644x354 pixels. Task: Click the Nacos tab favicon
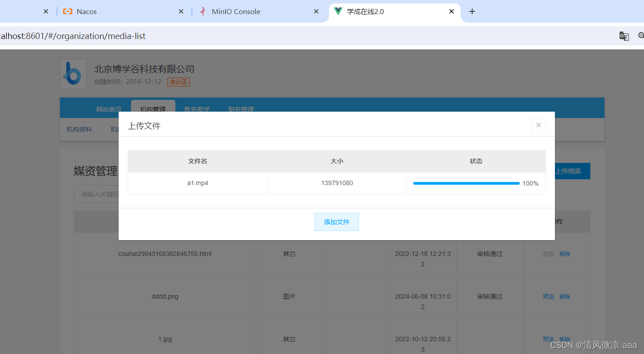(68, 11)
